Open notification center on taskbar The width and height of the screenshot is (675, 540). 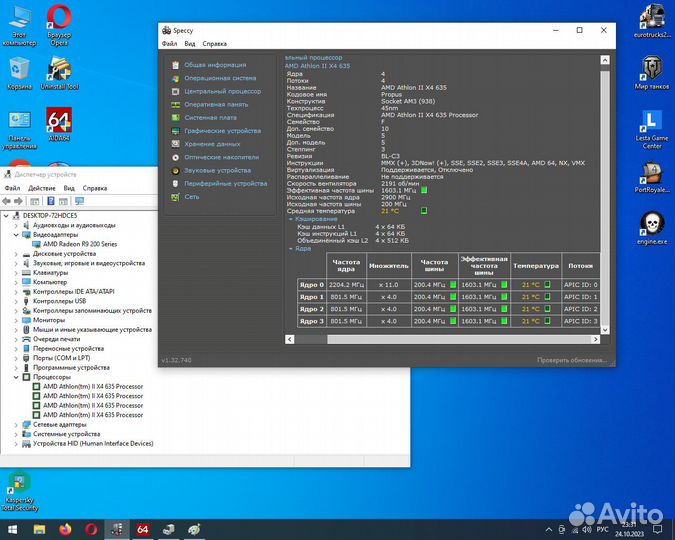point(658,529)
